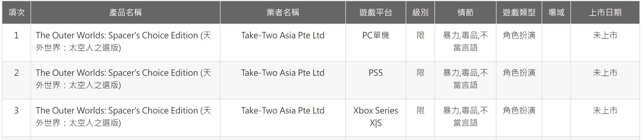The image size is (644, 140).
Task: Click the 級別 column header
Action: [x=420, y=12]
